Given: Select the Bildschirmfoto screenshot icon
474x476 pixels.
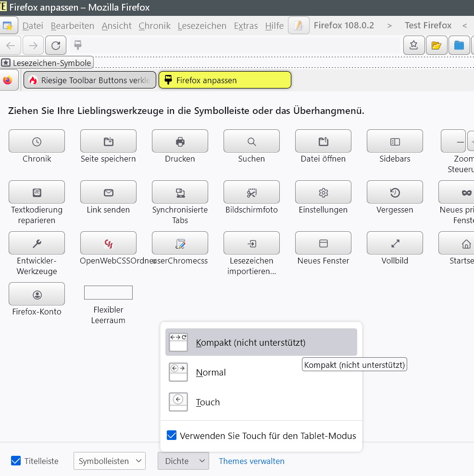Looking at the screenshot, I should [x=251, y=192].
